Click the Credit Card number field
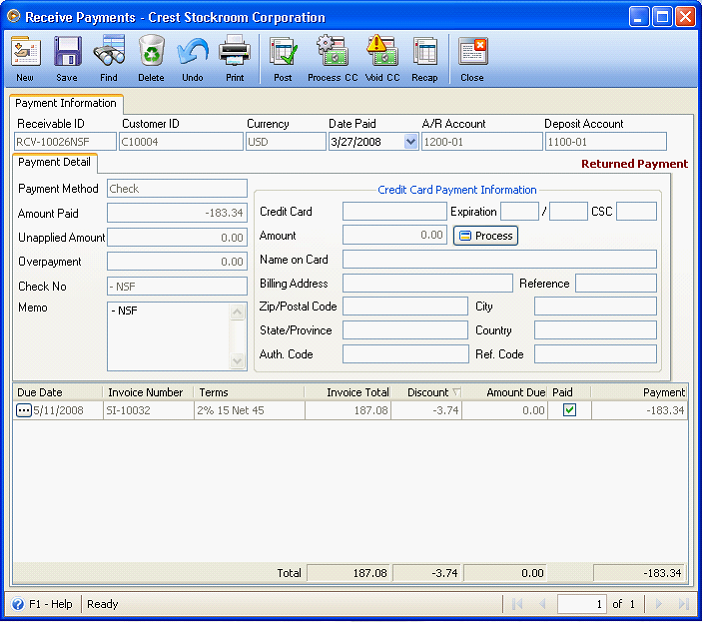The height and width of the screenshot is (623, 703). [x=395, y=211]
